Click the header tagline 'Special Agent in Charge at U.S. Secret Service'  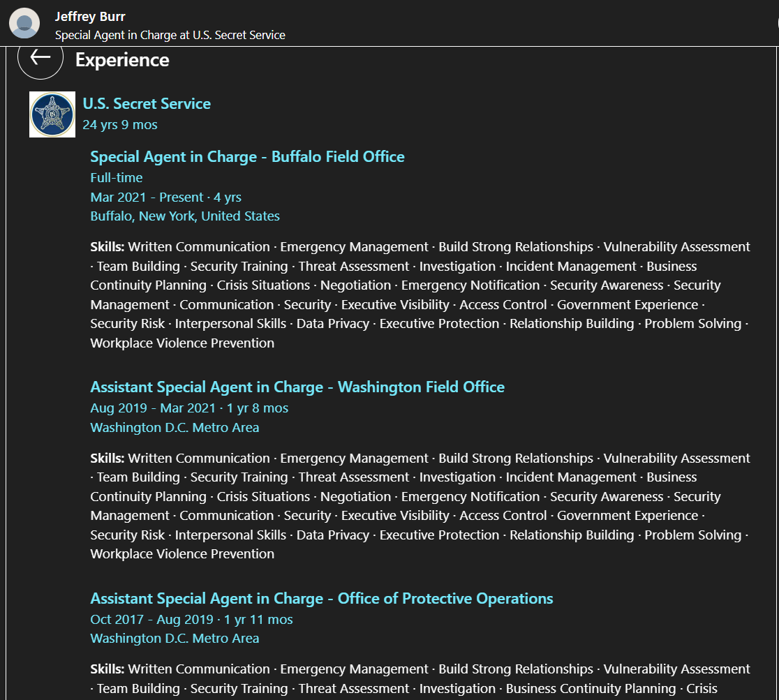point(170,36)
